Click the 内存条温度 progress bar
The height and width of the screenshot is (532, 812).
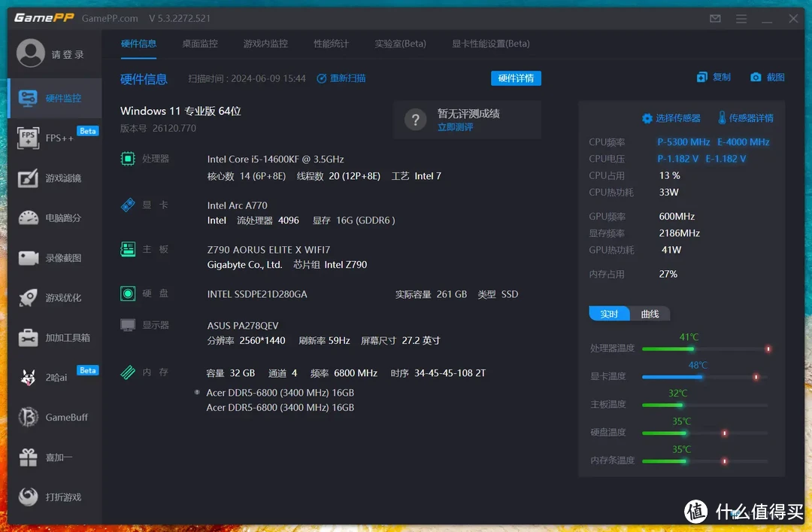point(706,461)
